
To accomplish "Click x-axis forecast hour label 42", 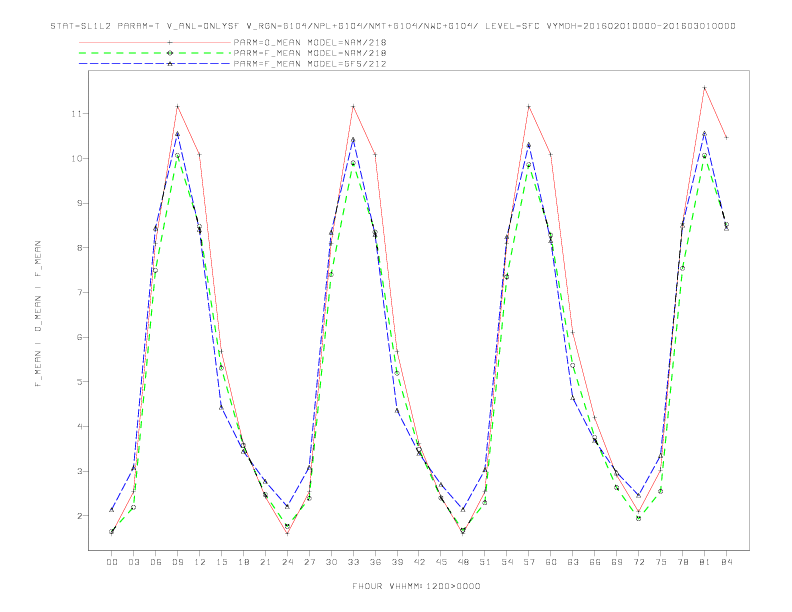I will click(419, 562).
